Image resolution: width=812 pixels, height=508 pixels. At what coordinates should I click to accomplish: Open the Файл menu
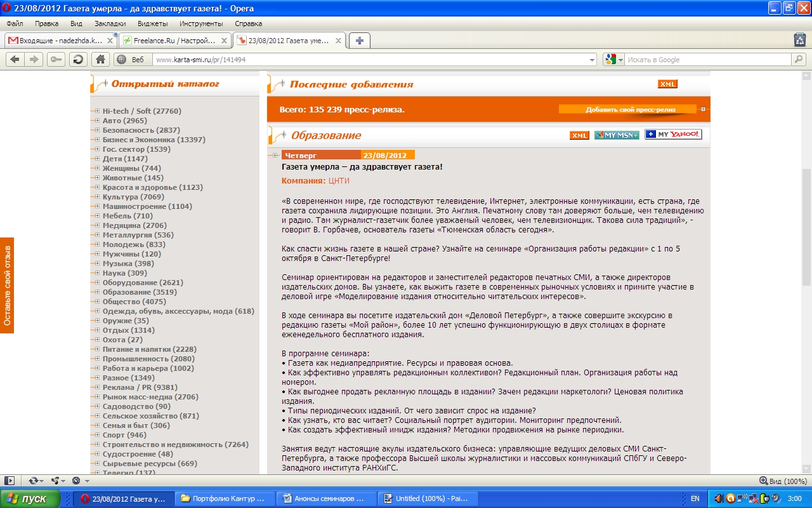(x=15, y=23)
